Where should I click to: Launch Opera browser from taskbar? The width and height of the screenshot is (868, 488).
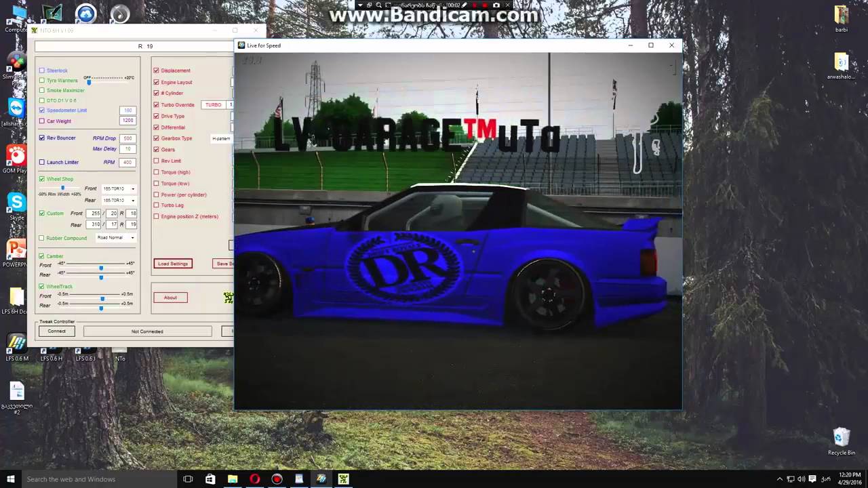pos(255,479)
